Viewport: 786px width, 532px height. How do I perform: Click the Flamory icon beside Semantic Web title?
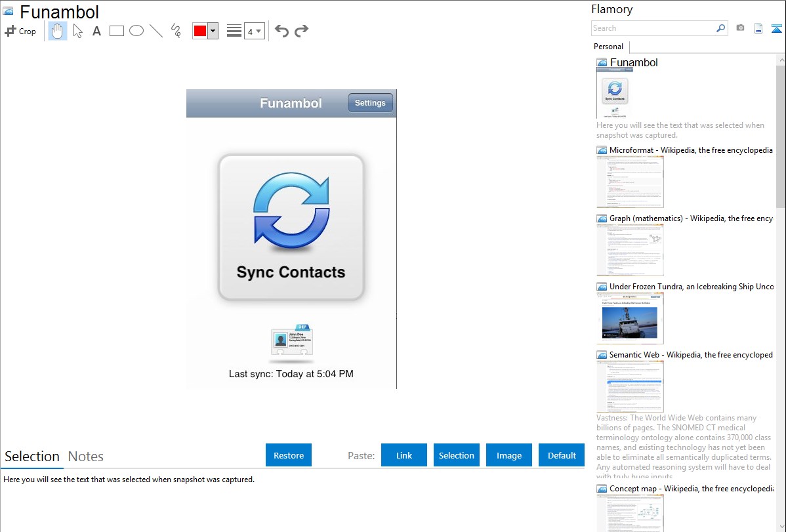602,355
